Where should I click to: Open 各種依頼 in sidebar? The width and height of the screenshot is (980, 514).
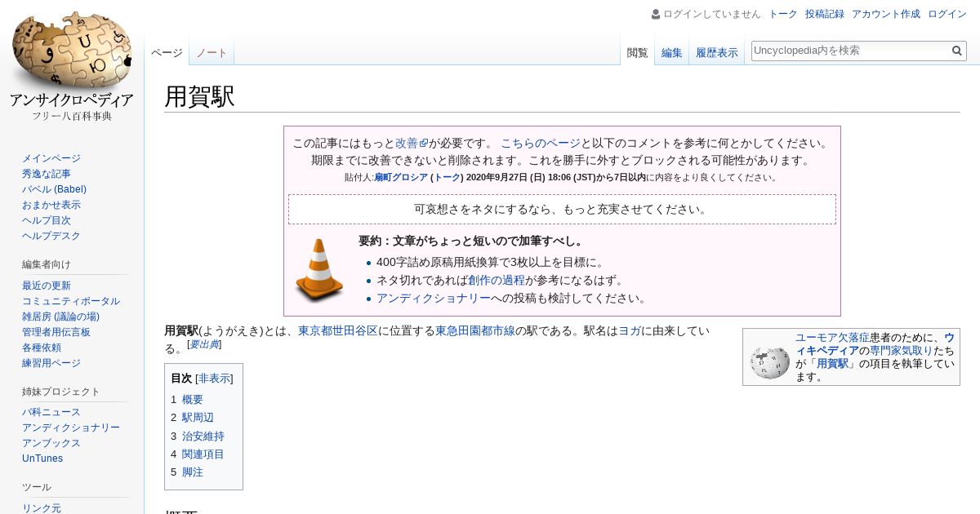click(42, 348)
